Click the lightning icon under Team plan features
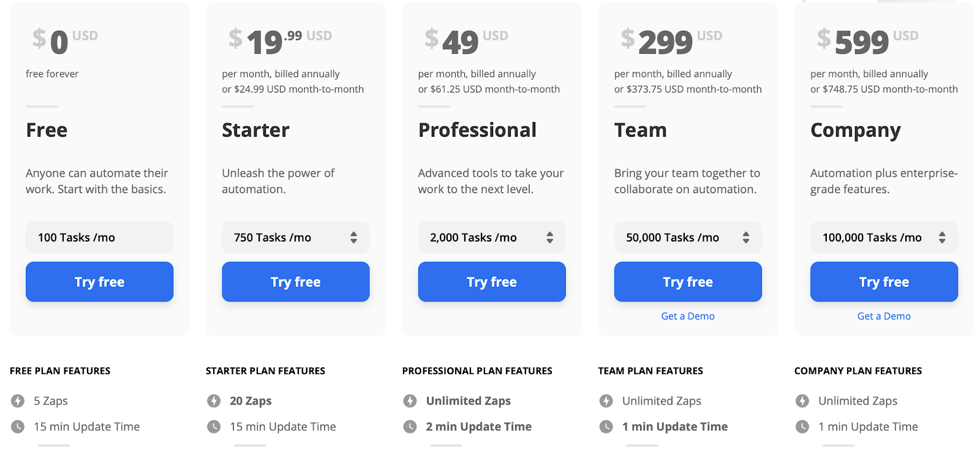The width and height of the screenshot is (980, 450). click(606, 400)
